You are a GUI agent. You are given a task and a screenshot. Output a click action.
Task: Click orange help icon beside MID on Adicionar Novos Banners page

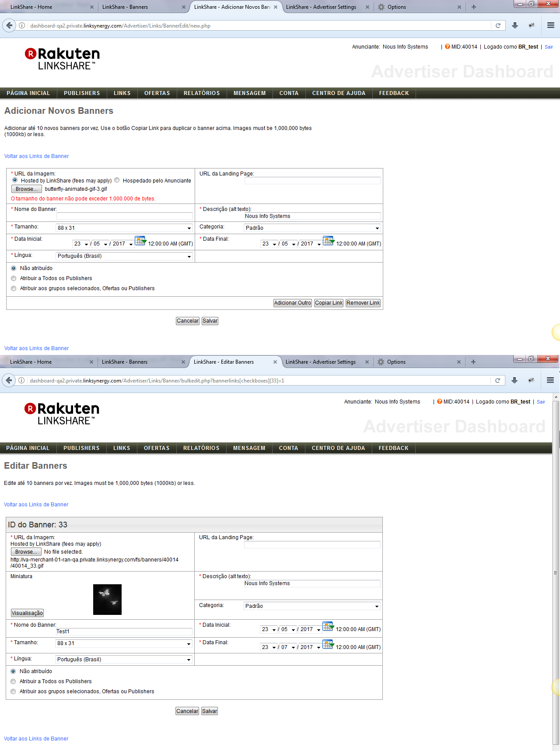(447, 47)
